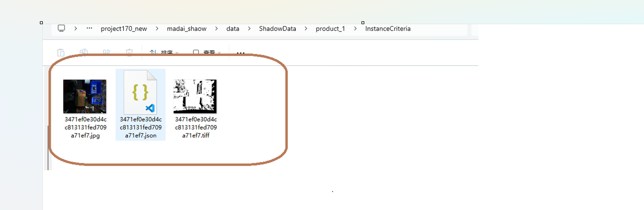The image size is (644, 210).
Task: Expand chevron after ShadowData in path
Action: [x=306, y=29]
